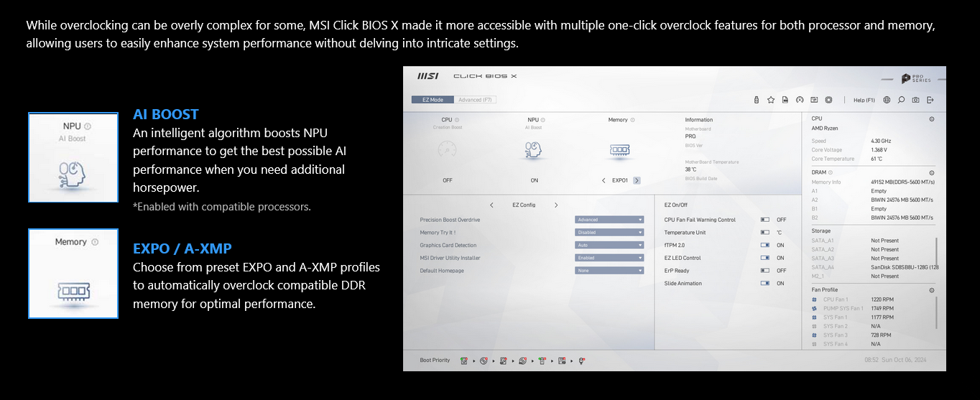
Task: Click the Fan Profile list scrollbar
Action: 937,312
